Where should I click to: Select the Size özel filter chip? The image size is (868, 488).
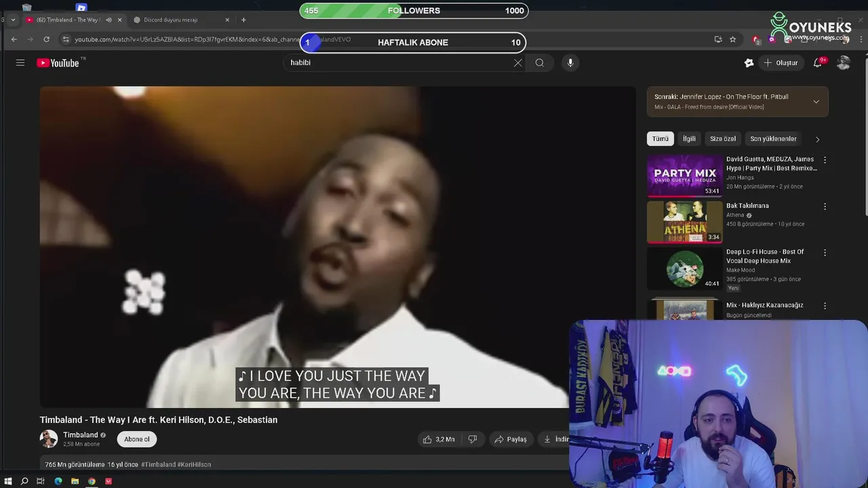click(723, 138)
